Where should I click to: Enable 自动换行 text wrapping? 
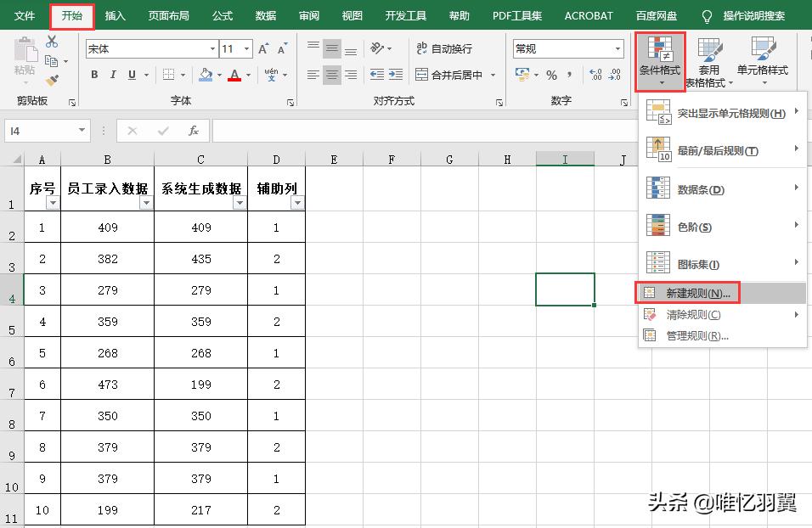[448, 48]
